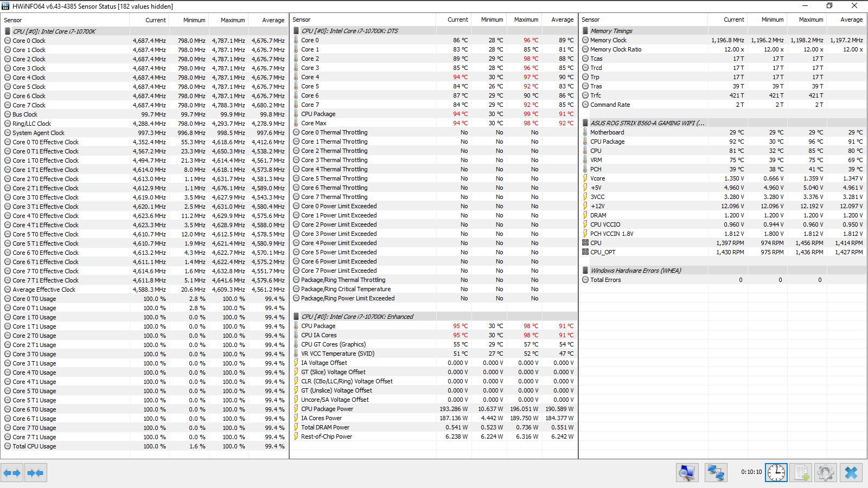
Task: Select the 'IA Cores Power' row
Action: [x=434, y=418]
